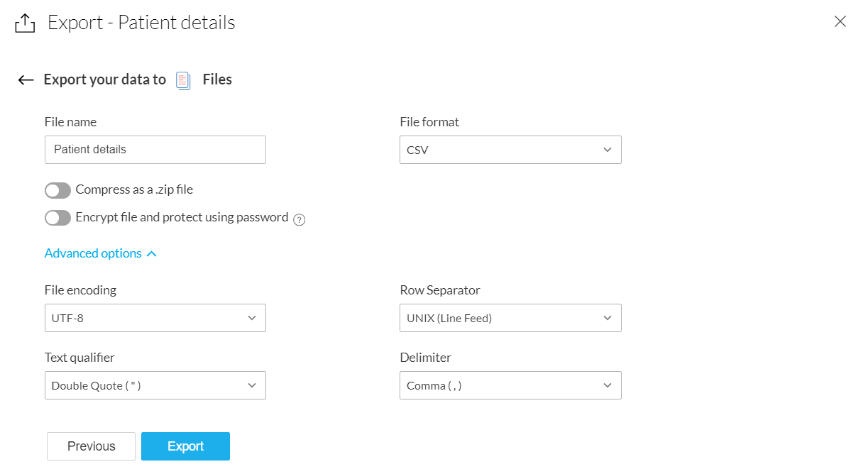
Task: Open the Delimiter Comma dropdown
Action: coord(510,385)
